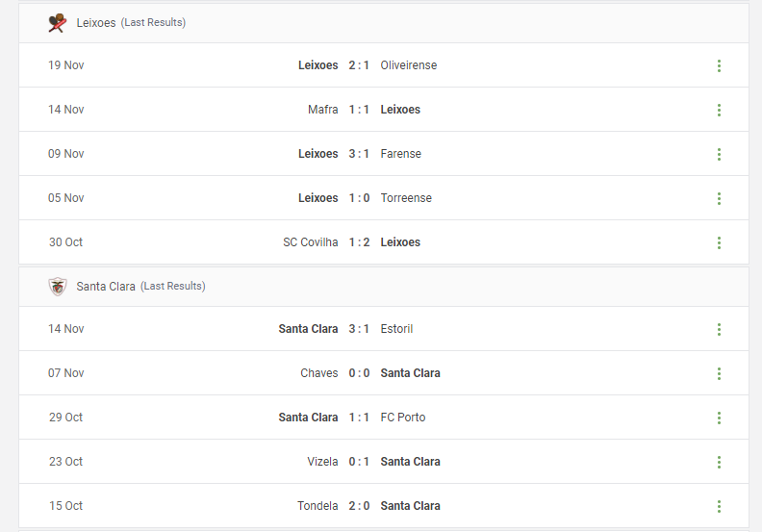Open more options for Chaves vs Santa Clara
Image resolution: width=762 pixels, height=532 pixels.
point(719,373)
